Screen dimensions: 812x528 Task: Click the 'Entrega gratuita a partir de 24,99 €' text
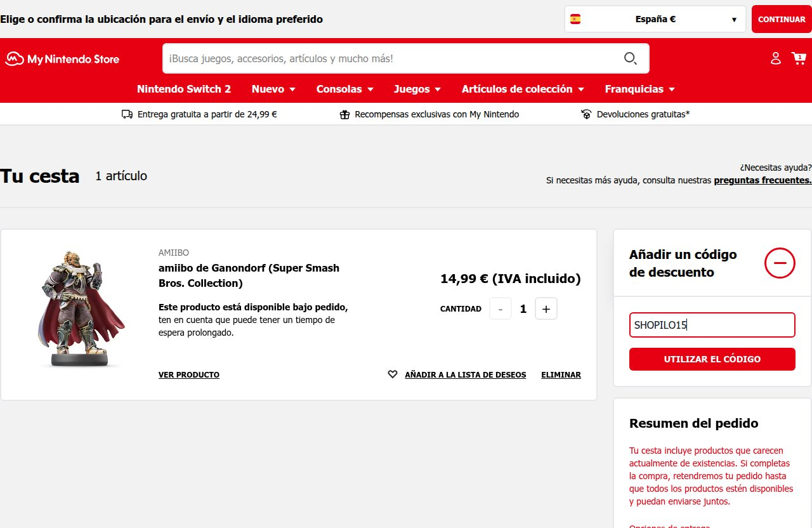207,114
